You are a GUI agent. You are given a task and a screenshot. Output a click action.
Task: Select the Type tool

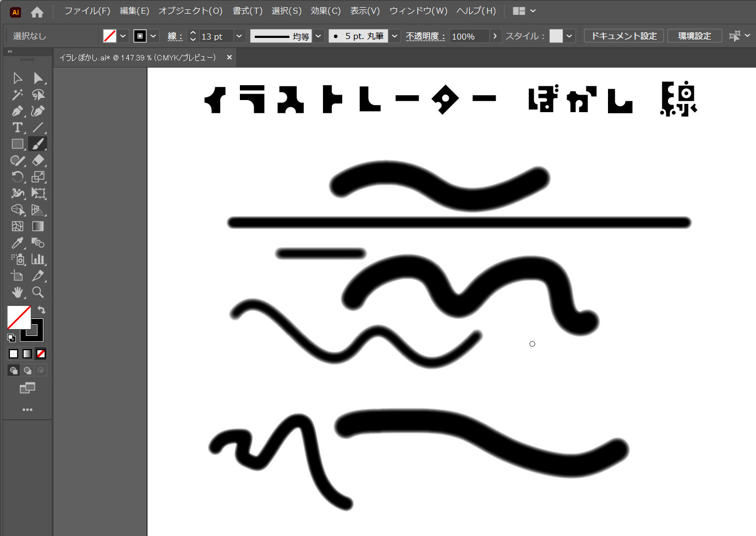(17, 128)
